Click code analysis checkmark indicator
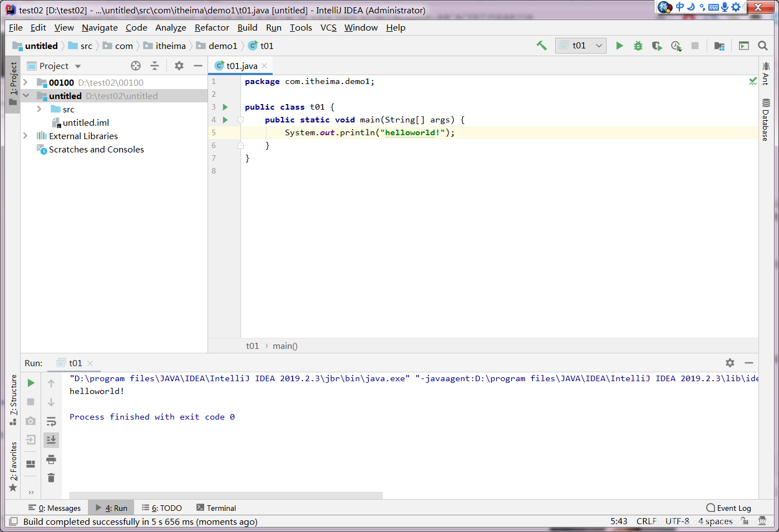 [x=753, y=81]
